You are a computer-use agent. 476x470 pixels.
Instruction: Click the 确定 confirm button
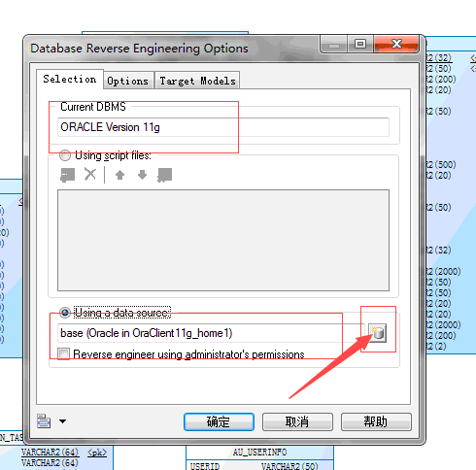point(219,421)
